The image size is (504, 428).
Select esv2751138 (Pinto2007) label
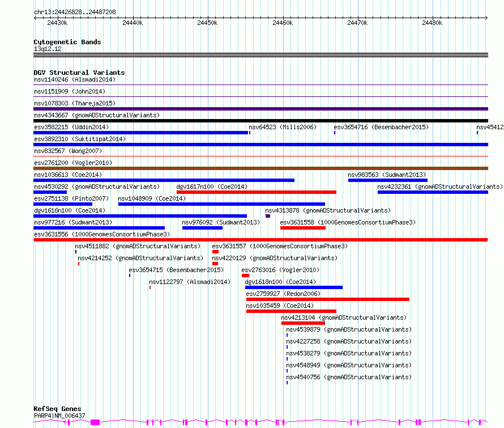point(71,198)
